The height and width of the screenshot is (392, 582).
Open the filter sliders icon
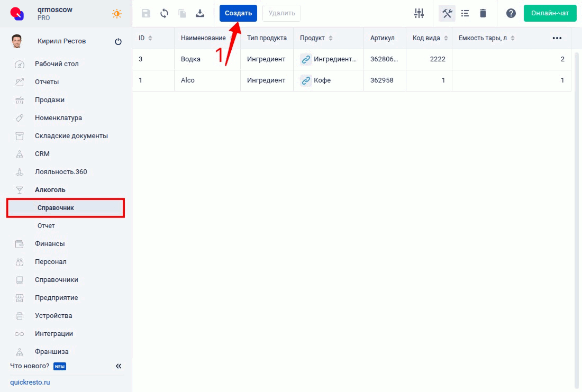(419, 14)
